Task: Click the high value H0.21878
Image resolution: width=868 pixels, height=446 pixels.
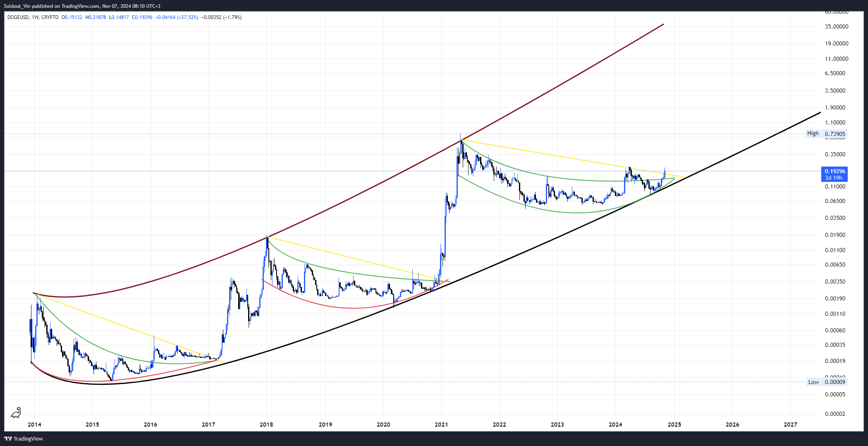Action: (x=96, y=17)
